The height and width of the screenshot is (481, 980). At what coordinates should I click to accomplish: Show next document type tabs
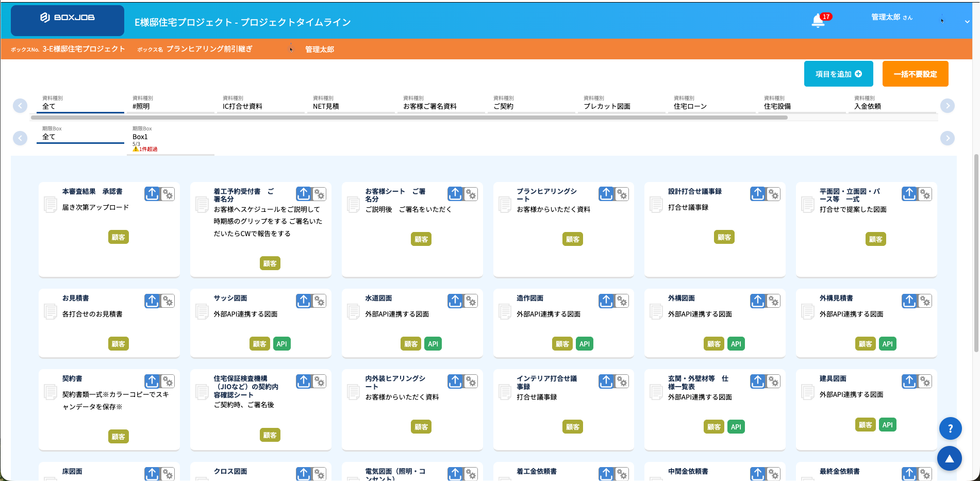coord(948,106)
